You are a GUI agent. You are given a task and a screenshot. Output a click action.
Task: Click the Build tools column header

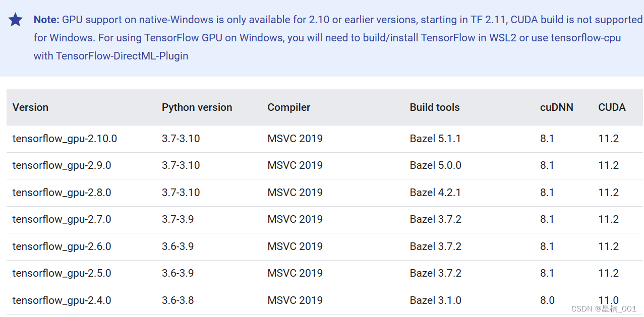point(435,107)
